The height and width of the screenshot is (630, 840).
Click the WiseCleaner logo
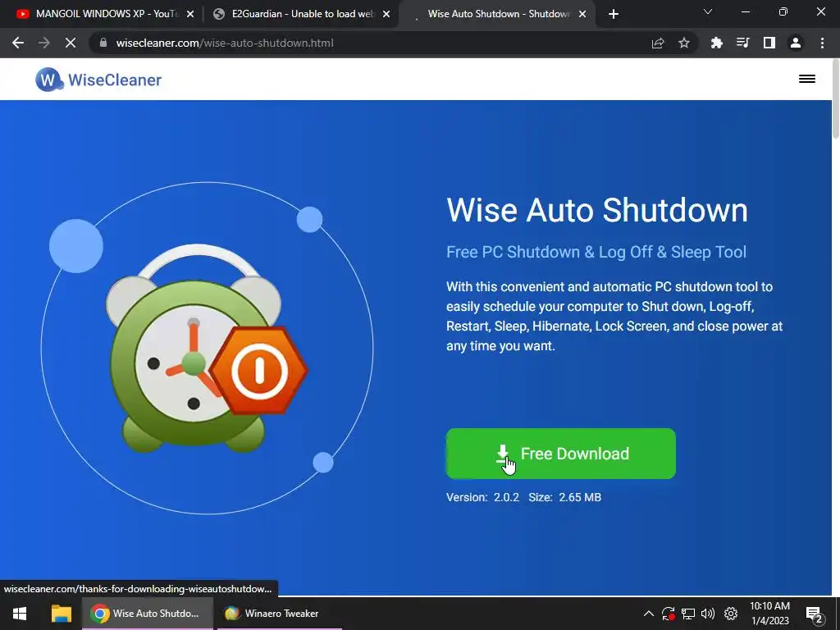(98, 80)
